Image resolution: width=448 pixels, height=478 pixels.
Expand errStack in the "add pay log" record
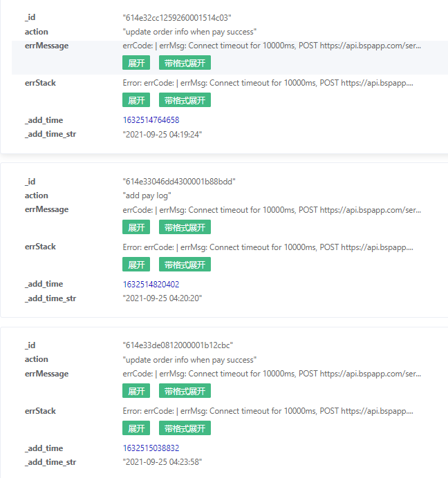click(136, 265)
